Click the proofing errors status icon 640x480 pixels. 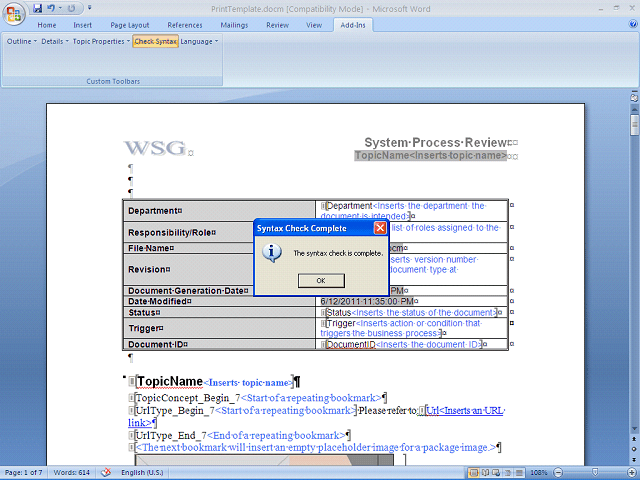coord(106,472)
